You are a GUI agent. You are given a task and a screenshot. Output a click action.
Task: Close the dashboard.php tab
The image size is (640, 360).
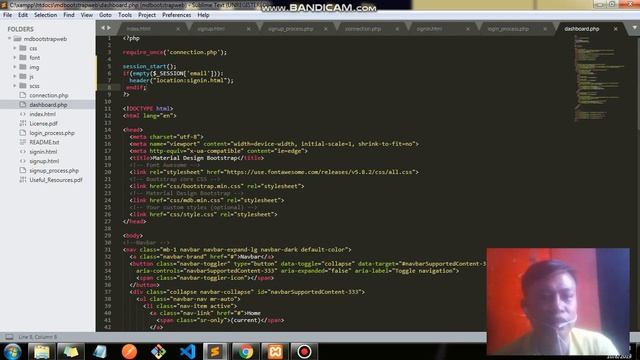[616, 29]
